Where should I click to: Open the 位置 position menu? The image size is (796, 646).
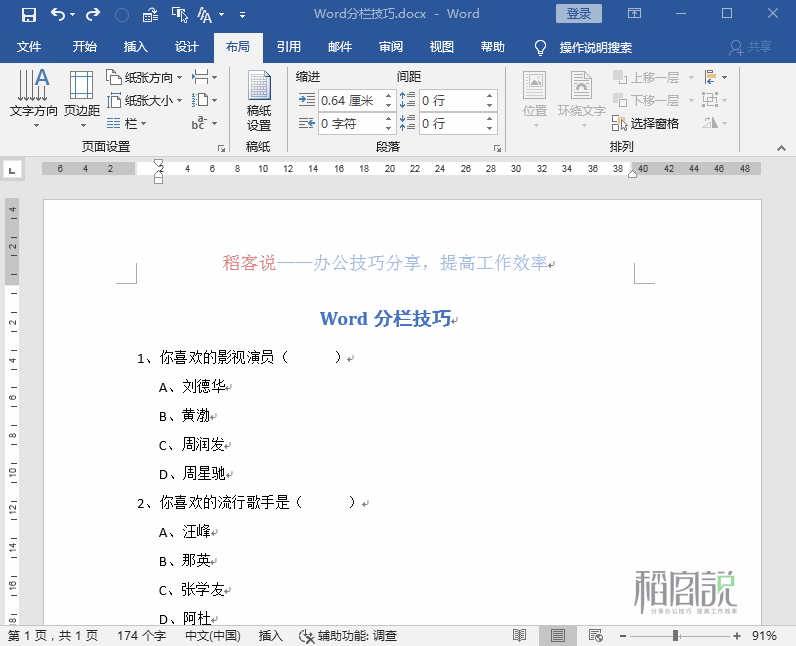tap(535, 99)
